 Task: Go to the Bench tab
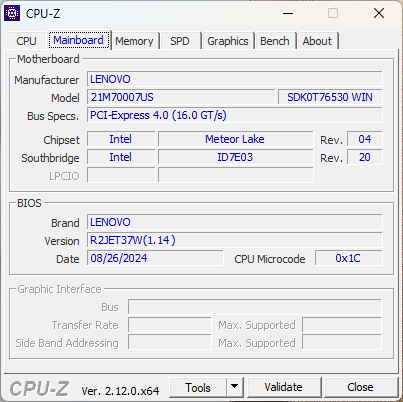pyautogui.click(x=275, y=41)
